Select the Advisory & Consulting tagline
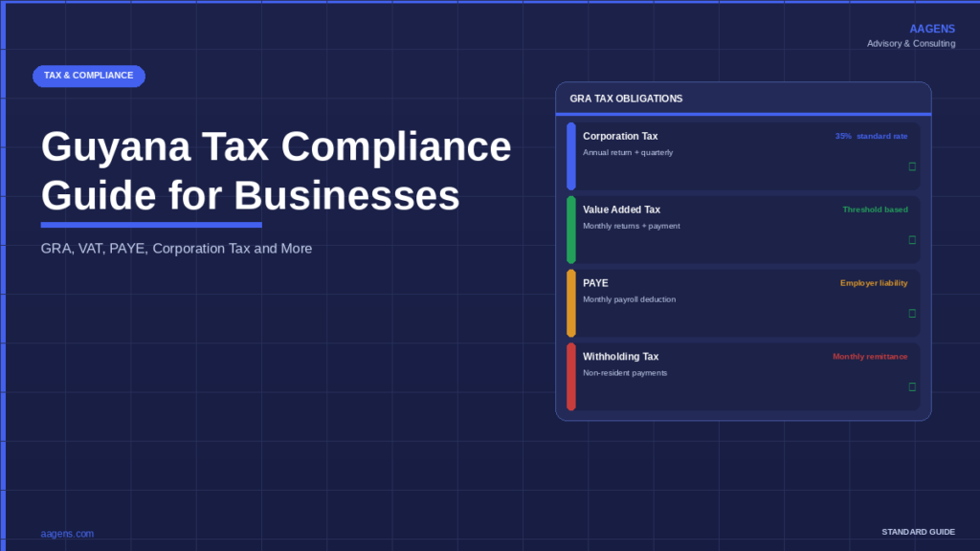 point(911,44)
